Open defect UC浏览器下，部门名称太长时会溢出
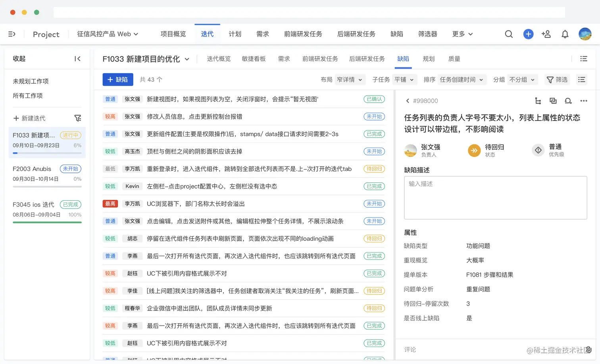This screenshot has height=364, width=600. tap(196, 204)
